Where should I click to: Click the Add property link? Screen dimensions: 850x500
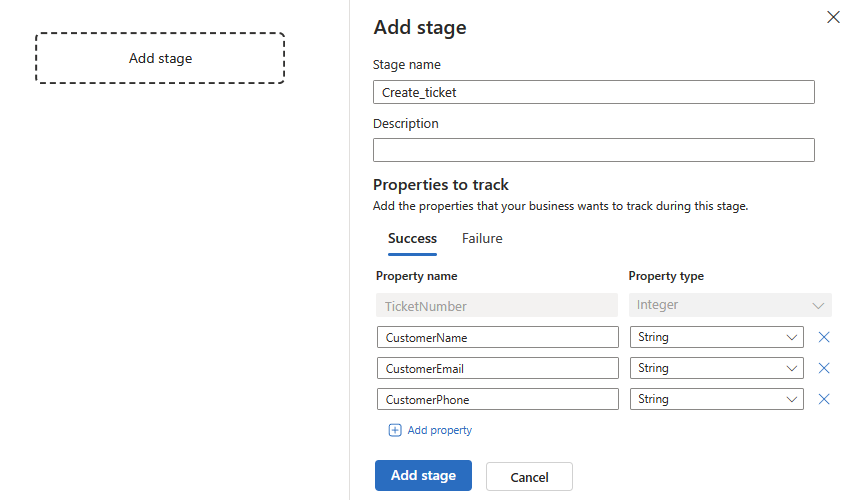tap(439, 430)
